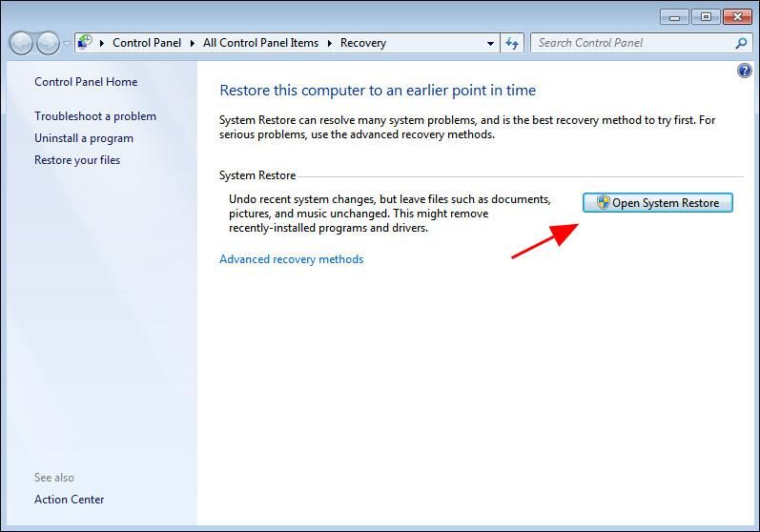The width and height of the screenshot is (760, 532).
Task: Expand the arrow after All Control Panel Items
Action: pyautogui.click(x=331, y=43)
